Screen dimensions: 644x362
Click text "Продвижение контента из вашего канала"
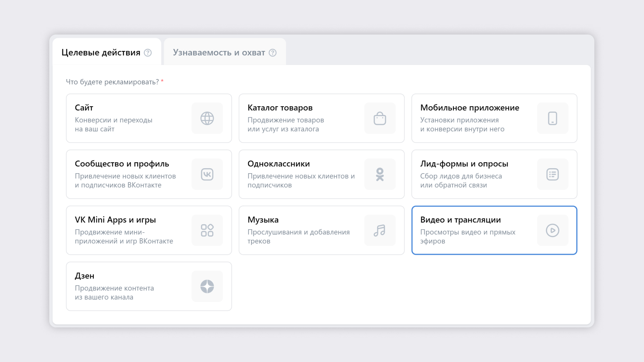click(114, 292)
